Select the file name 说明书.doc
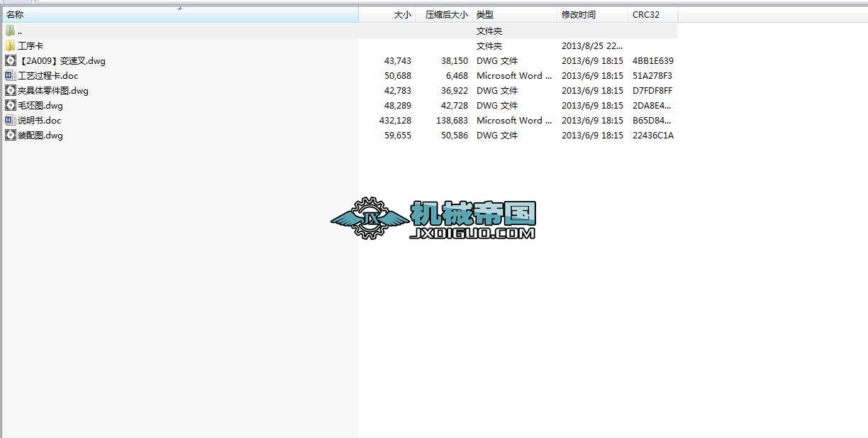Viewport: 868px width, 438px height. point(40,121)
